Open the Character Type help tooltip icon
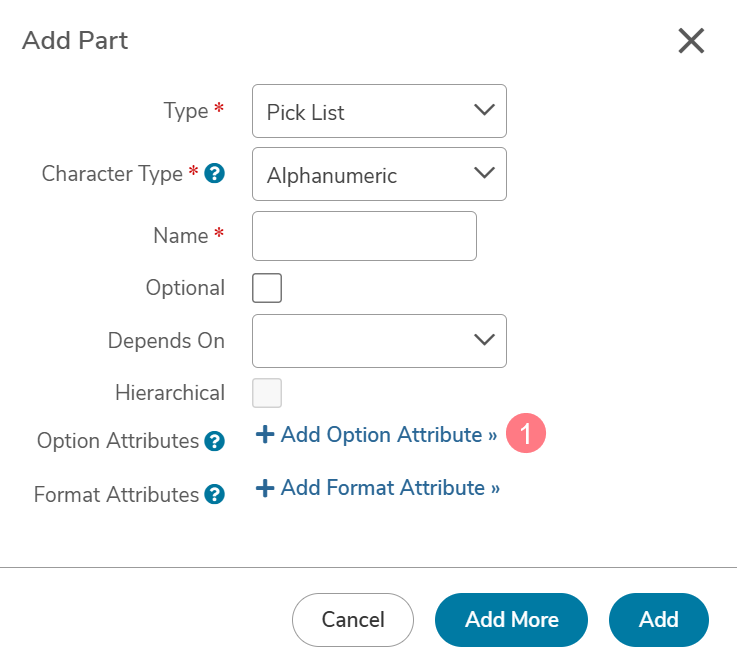The height and width of the screenshot is (662, 737). tap(214, 173)
